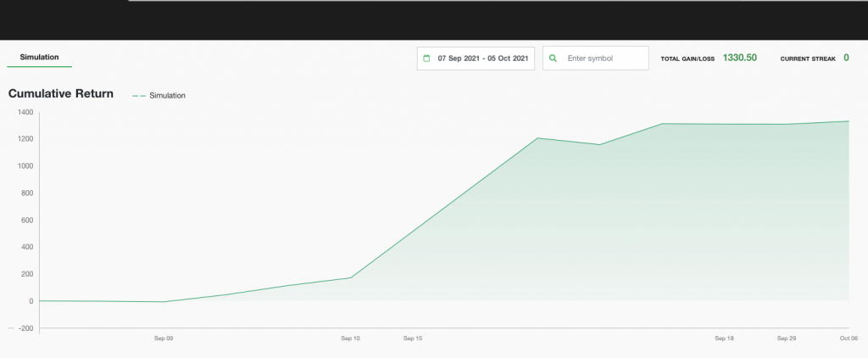Click the TOTAL GAIN/LOSS label

pyautogui.click(x=687, y=59)
